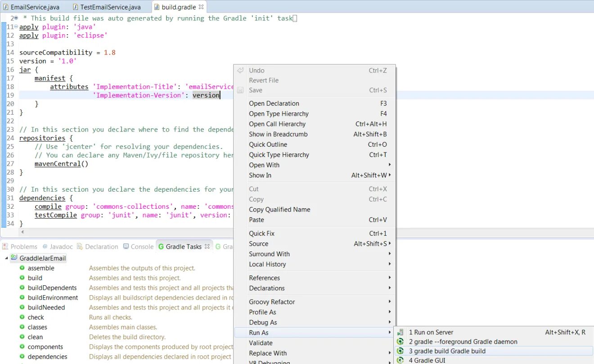594x364 pixels.
Task: Select '3 gradle build Gradle build' item
Action: pos(494,351)
